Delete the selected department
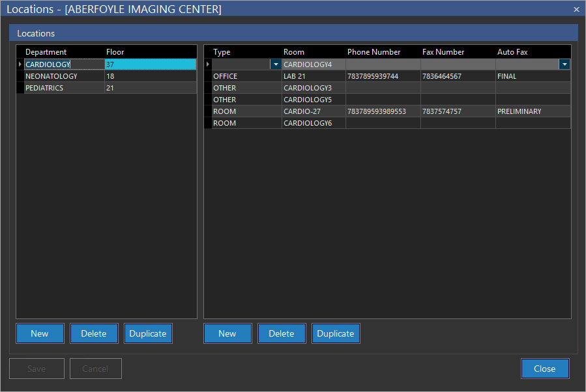Viewport: 586px width, 392px height. pos(94,333)
